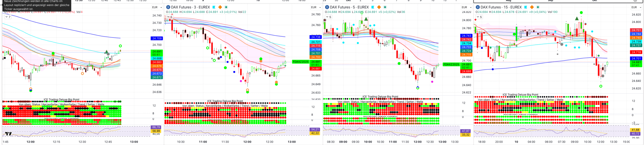Image resolution: width=644 pixels, height=145 pixels.
Task: Expand the indicator legend on the 15-minute chart
Action: tap(479, 17)
